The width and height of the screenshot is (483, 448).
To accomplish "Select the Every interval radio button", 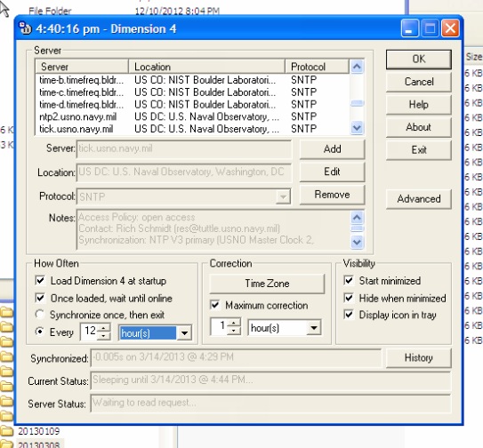I will pyautogui.click(x=39, y=332).
